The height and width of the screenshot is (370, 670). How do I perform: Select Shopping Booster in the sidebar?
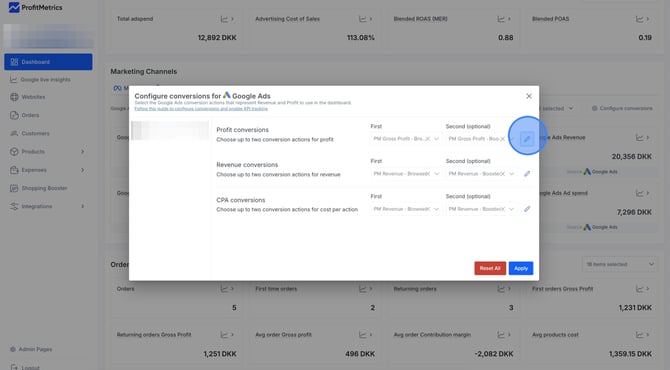[x=38, y=188]
